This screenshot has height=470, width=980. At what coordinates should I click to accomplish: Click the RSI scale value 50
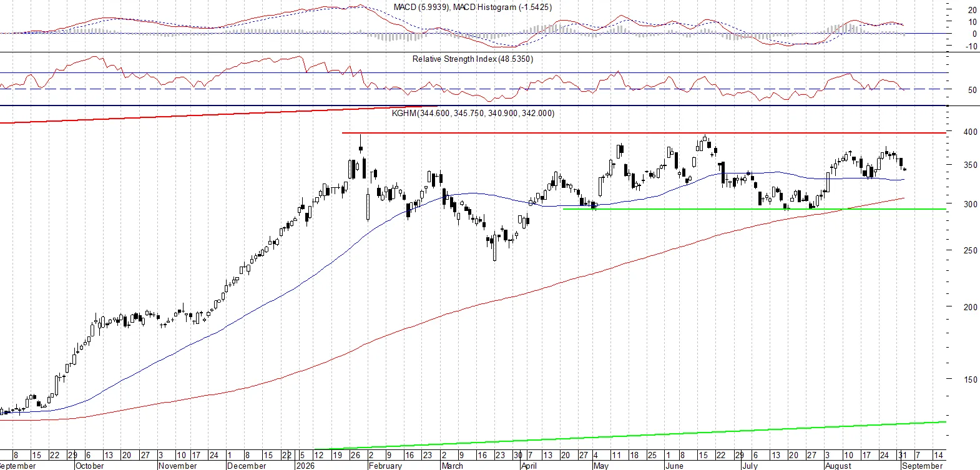tap(973, 90)
